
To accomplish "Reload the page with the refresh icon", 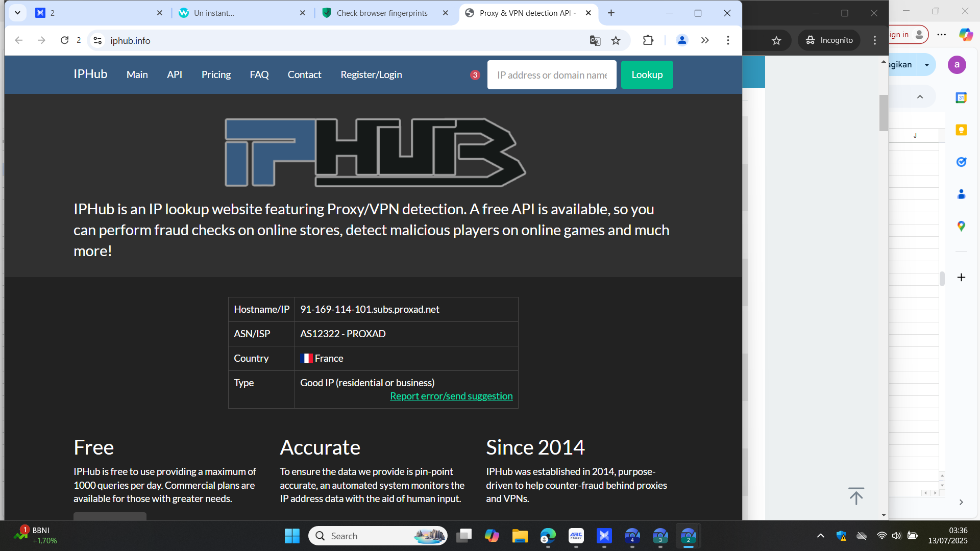I will coord(64,40).
